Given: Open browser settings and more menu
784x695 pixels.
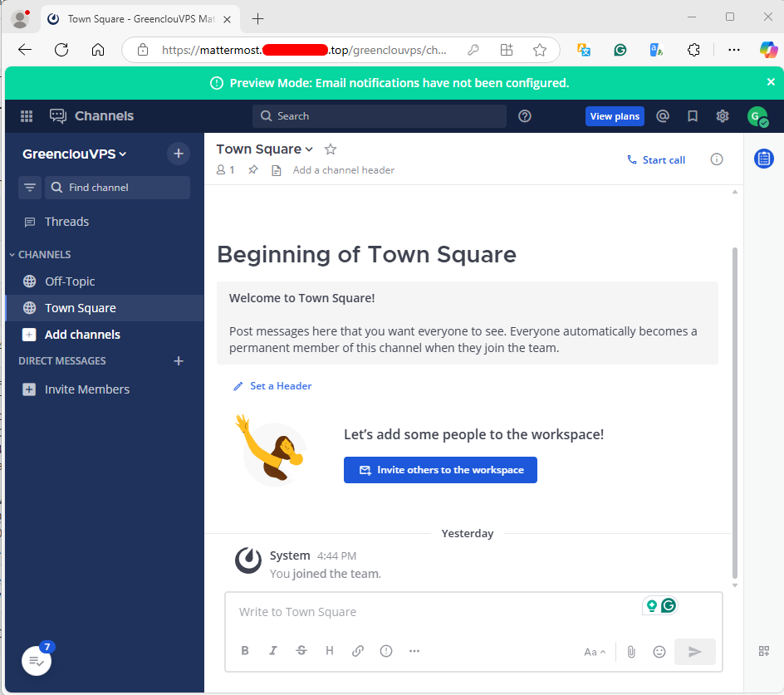Looking at the screenshot, I should [x=733, y=50].
